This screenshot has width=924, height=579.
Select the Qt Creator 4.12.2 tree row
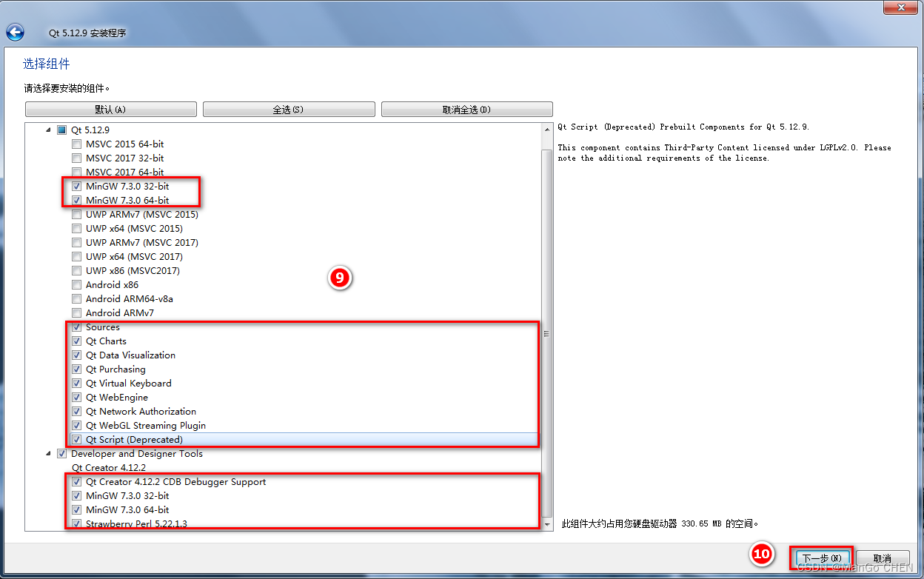coord(109,468)
